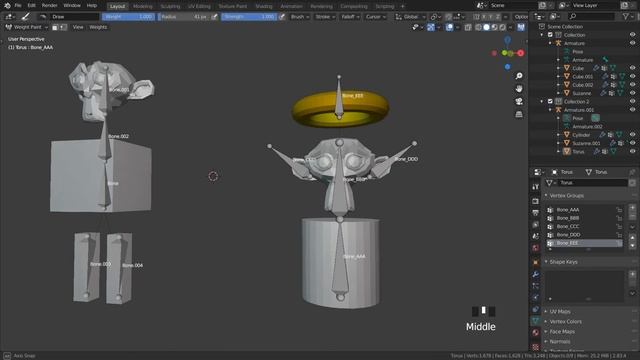Hide Collection with its eye icon

[x=632, y=35]
